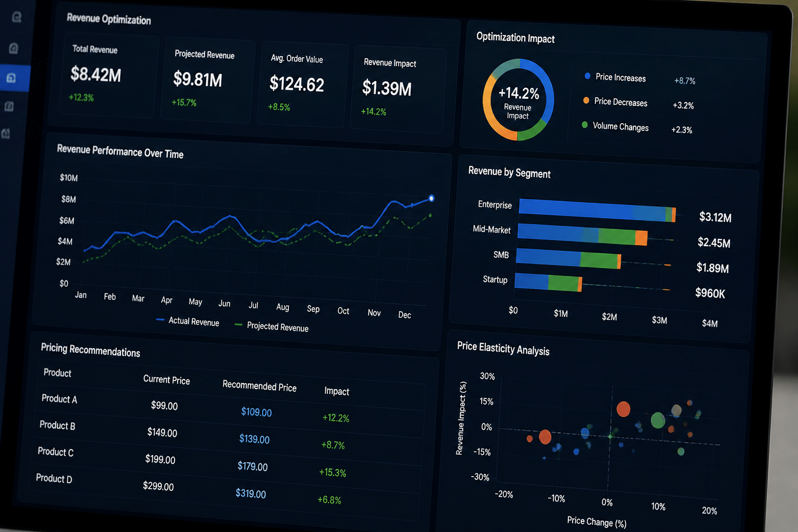Open the highlighted blue sidebar icon
The width and height of the screenshot is (798, 532).
tap(11, 78)
